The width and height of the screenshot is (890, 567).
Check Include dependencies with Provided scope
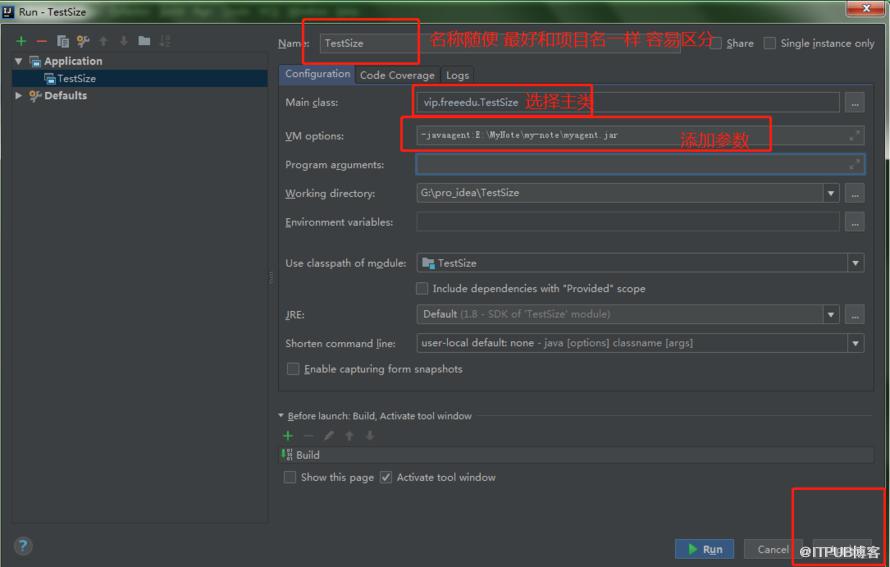(422, 288)
